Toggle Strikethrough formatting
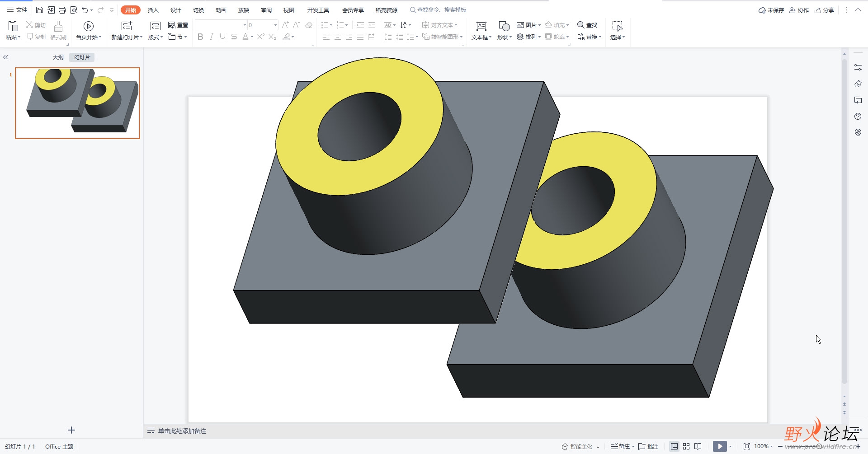 tap(234, 37)
